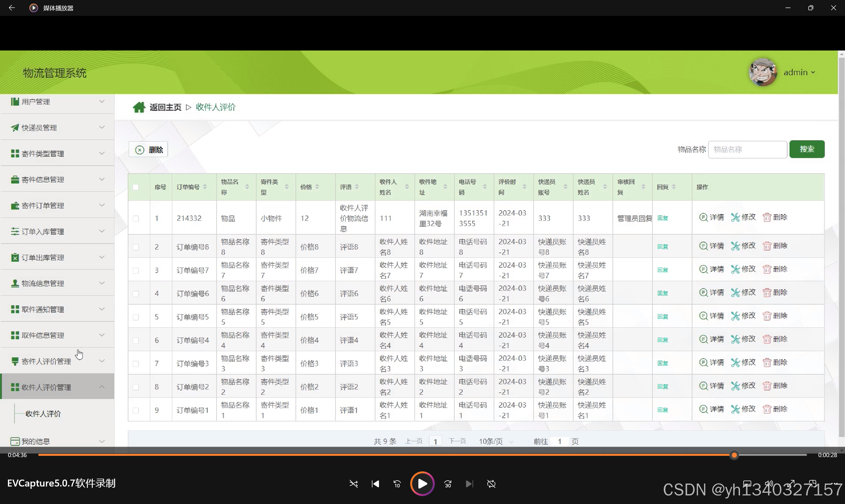The image size is (845, 504).
Task: Check the select-all checkbox in table header
Action: coord(136,187)
